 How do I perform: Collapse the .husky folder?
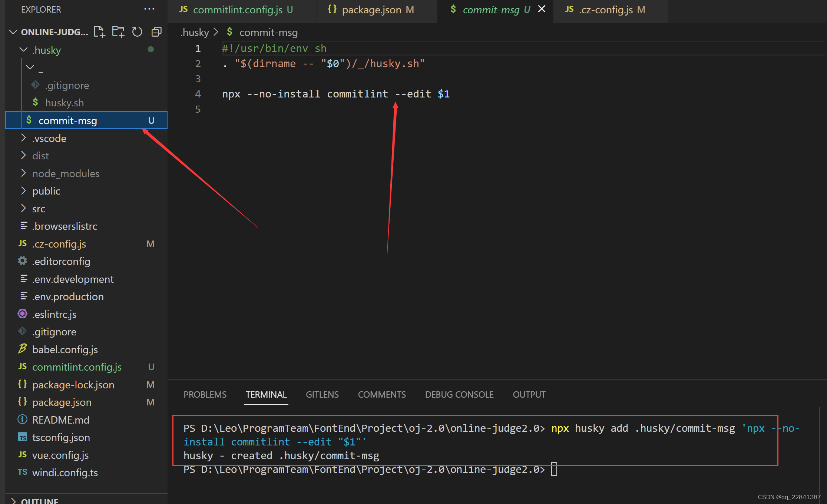pyautogui.click(x=23, y=50)
